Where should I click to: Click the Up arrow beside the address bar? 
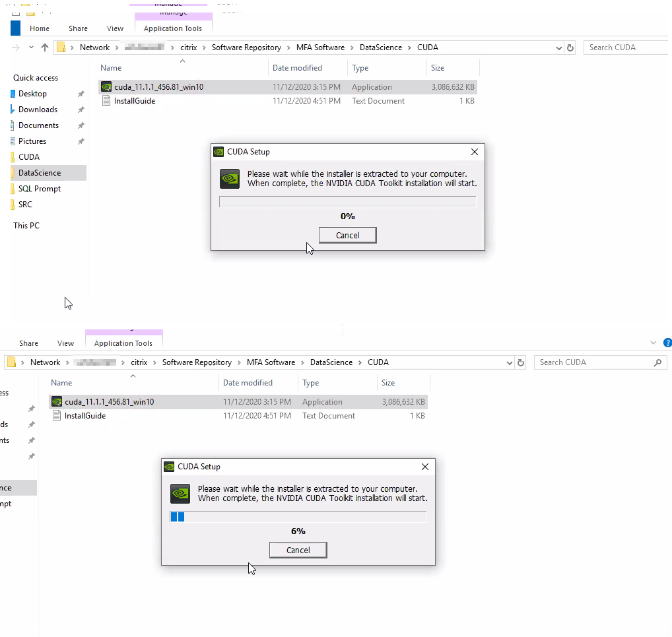(x=45, y=48)
